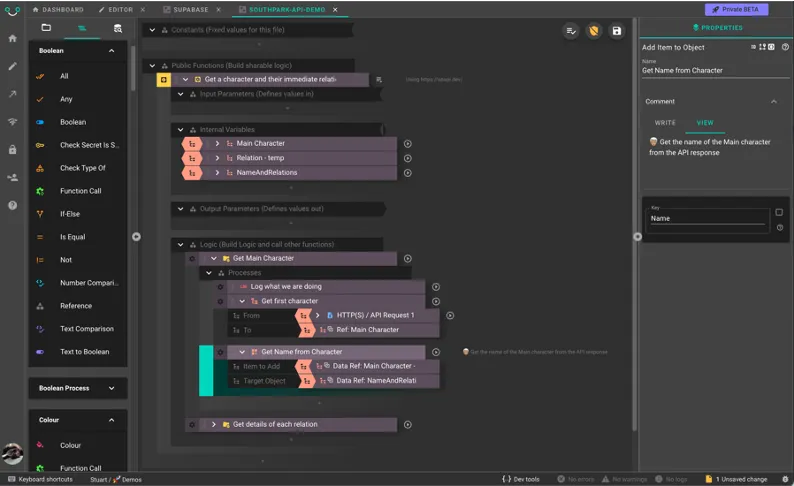Expand the Boolean Process category

pos(111,388)
